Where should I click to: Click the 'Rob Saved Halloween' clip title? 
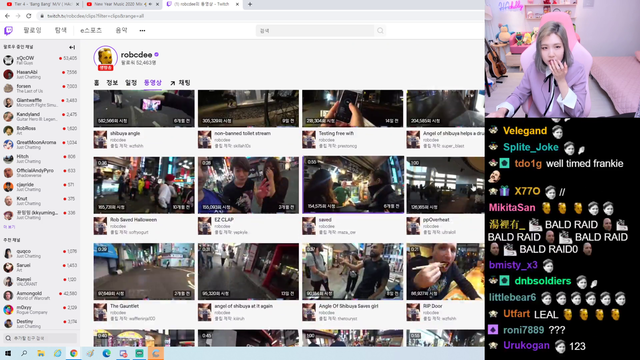coord(133,220)
